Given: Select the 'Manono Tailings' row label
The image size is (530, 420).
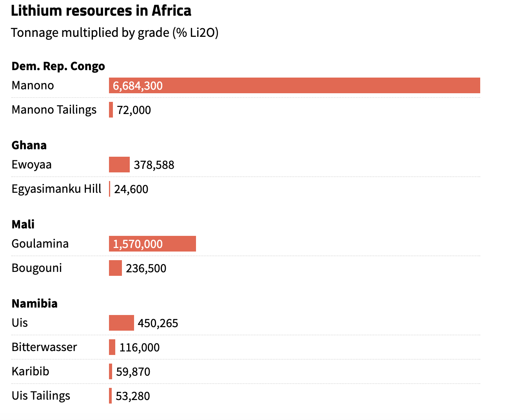Looking at the screenshot, I should (x=54, y=110).
